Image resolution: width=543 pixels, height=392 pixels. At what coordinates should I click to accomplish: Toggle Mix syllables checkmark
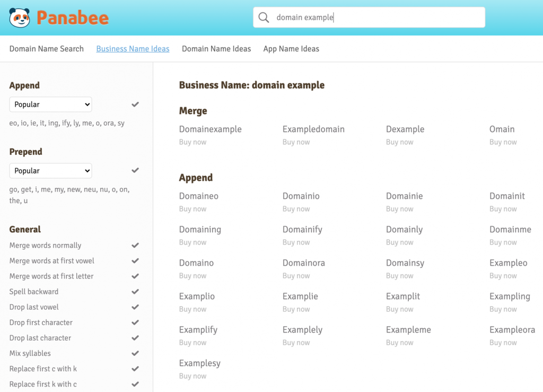coord(135,353)
